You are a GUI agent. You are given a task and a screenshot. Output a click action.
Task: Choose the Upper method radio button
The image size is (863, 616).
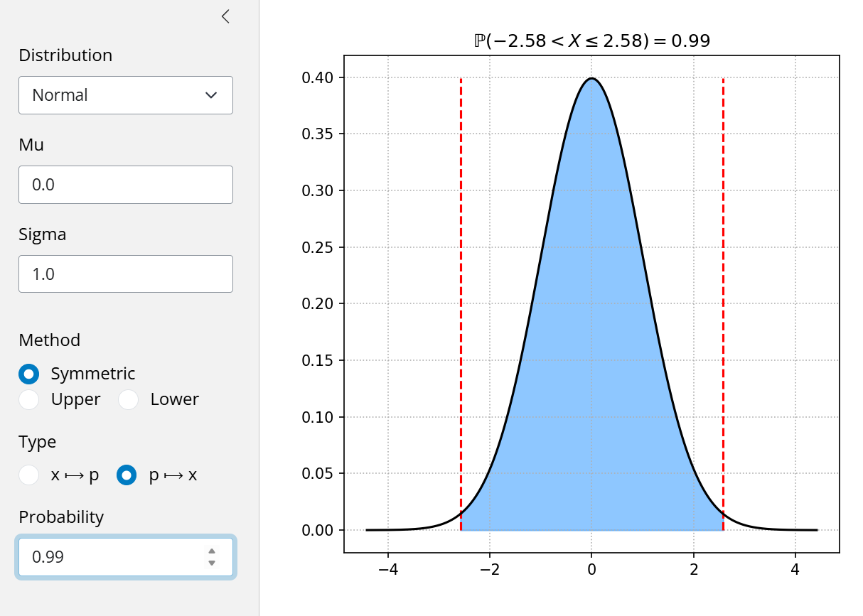click(29, 399)
